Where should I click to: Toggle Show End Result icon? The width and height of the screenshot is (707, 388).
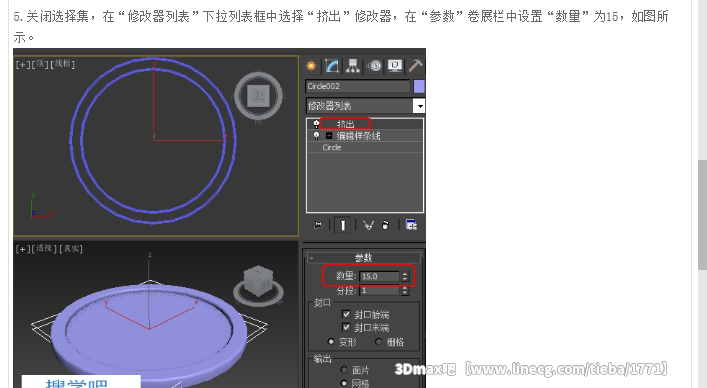(x=343, y=224)
